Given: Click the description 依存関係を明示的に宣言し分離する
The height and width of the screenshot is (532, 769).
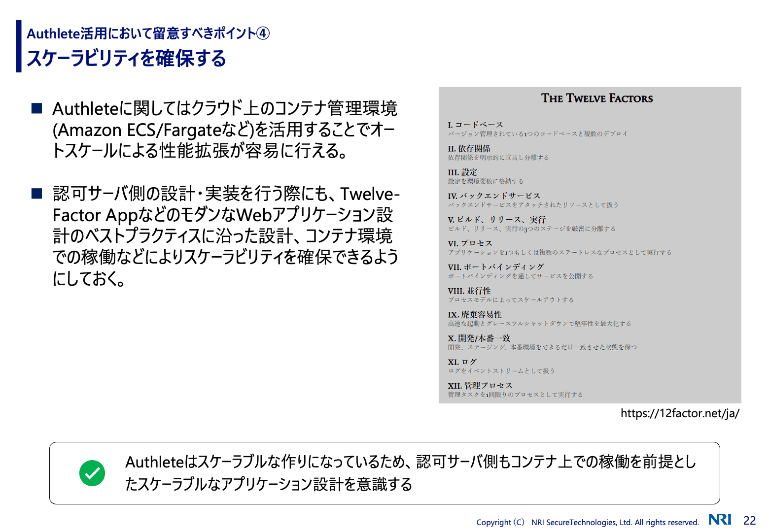Looking at the screenshot, I should [498, 158].
